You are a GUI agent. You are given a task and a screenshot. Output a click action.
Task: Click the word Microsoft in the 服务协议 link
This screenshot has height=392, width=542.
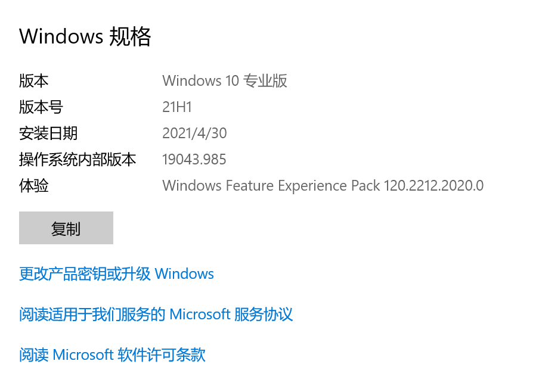(200, 315)
